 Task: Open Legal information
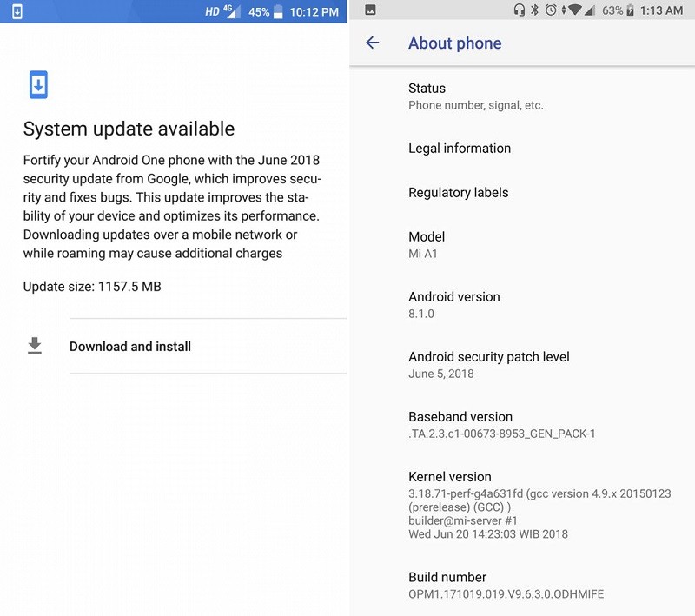[522, 148]
